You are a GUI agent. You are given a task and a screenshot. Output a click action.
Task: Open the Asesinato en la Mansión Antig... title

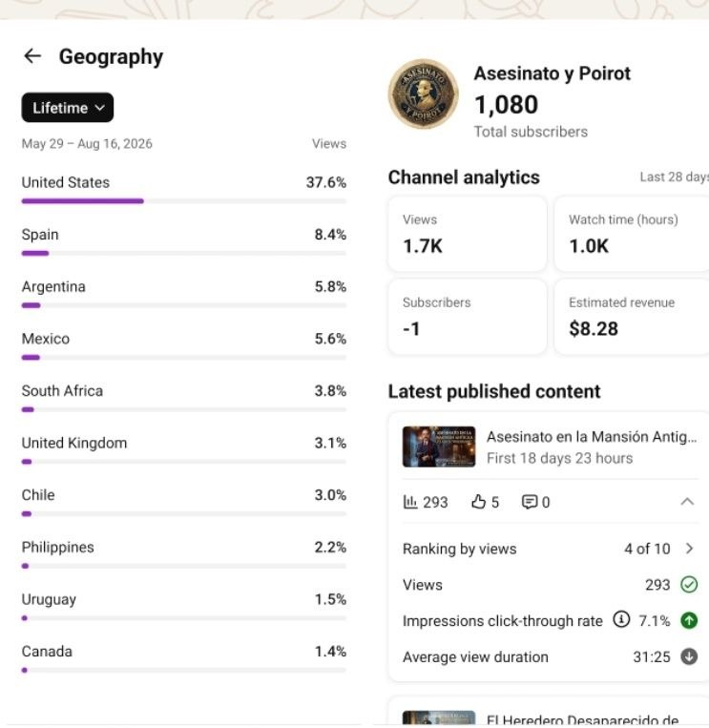pos(592,437)
